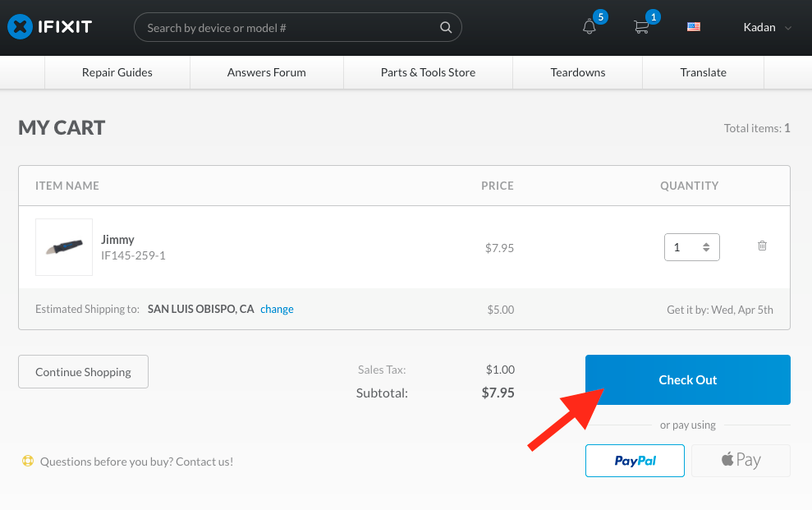Screen dimensions: 812x510
Task: Click the search magnifier icon
Action: pos(446,26)
